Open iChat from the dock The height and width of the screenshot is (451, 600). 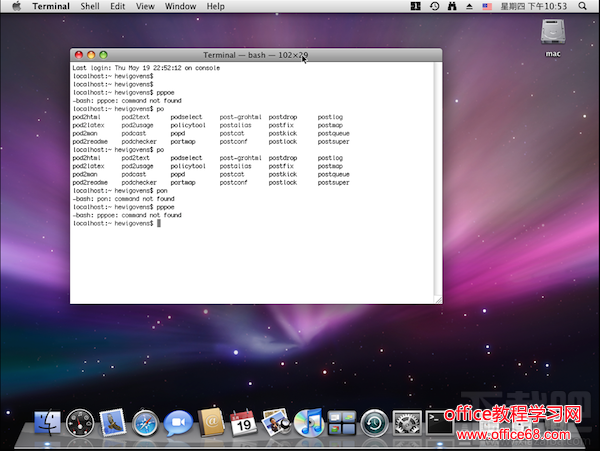pos(178,423)
